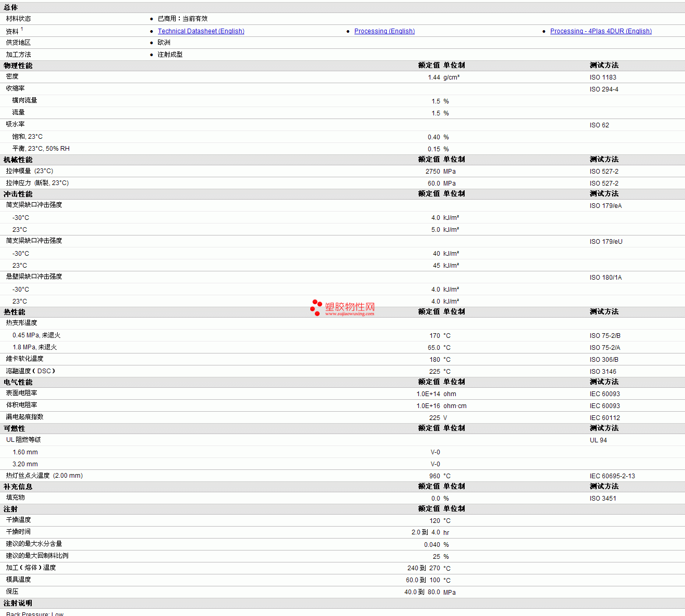This screenshot has width=685, height=616.
Task: Click the 电气性能 section header
Action: (18, 382)
